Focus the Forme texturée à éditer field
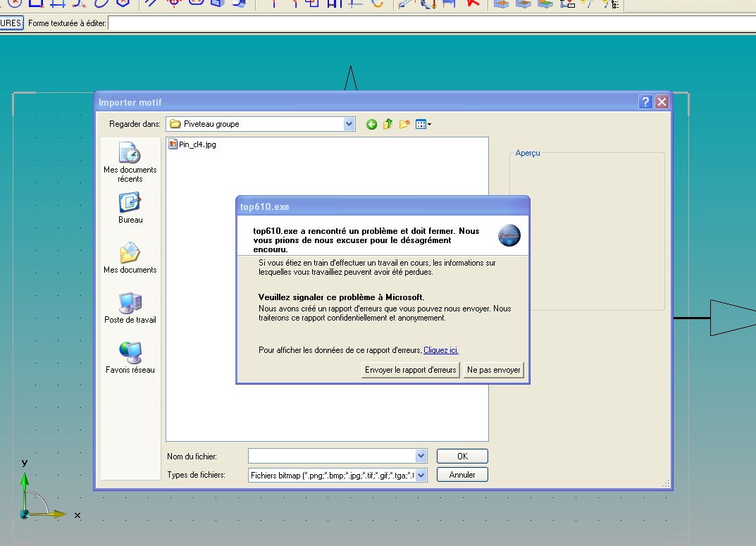 pyautogui.click(x=432, y=23)
